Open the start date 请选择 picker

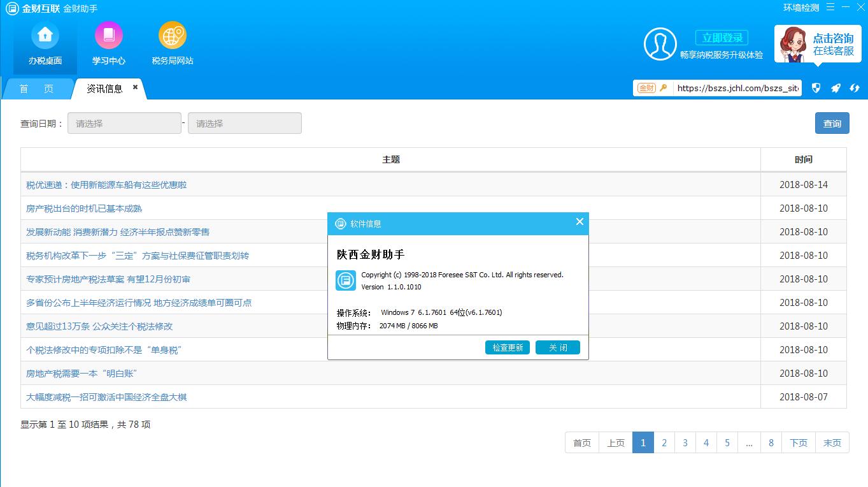tap(124, 123)
